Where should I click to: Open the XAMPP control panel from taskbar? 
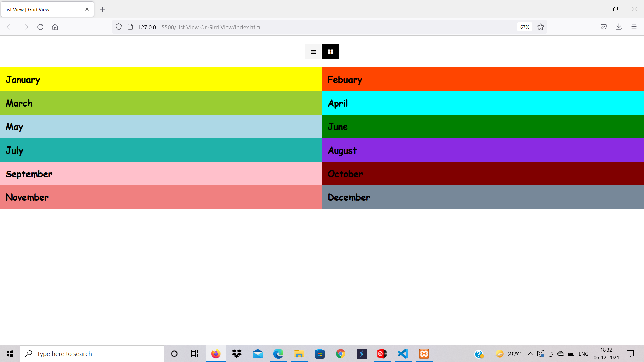click(x=424, y=354)
